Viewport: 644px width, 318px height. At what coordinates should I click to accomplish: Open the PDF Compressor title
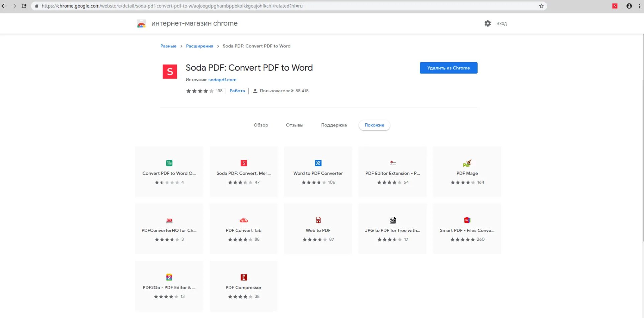pos(244,288)
